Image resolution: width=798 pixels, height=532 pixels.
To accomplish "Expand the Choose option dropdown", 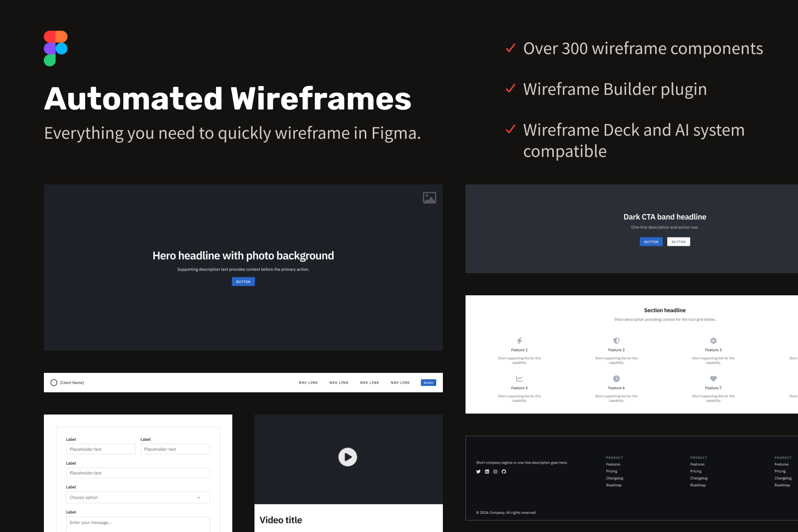I will coord(138,497).
